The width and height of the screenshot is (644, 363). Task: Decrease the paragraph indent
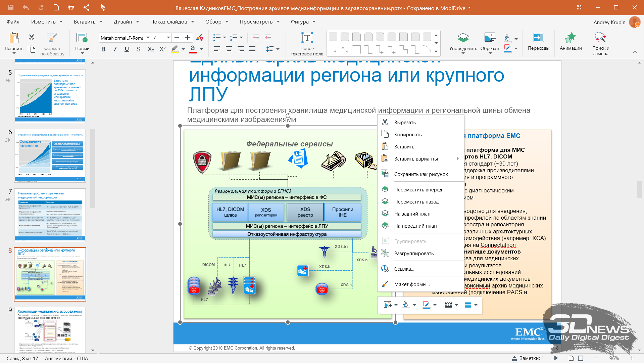(x=256, y=37)
